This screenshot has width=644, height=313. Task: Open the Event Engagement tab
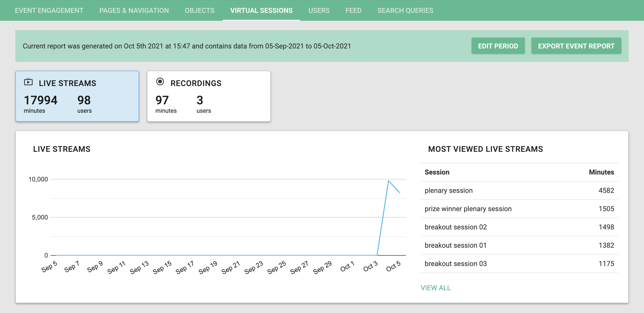coord(49,10)
